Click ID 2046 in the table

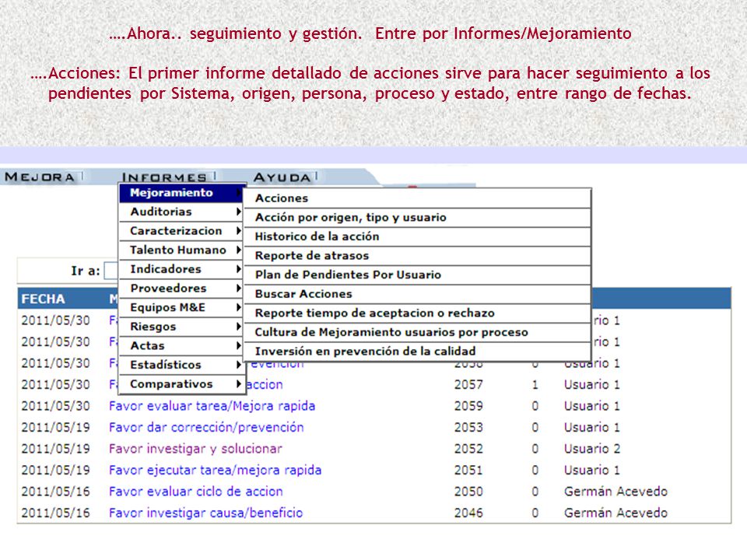click(x=468, y=513)
